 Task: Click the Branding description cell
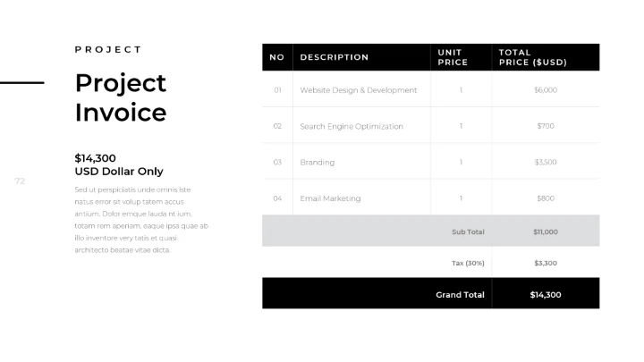coord(318,163)
